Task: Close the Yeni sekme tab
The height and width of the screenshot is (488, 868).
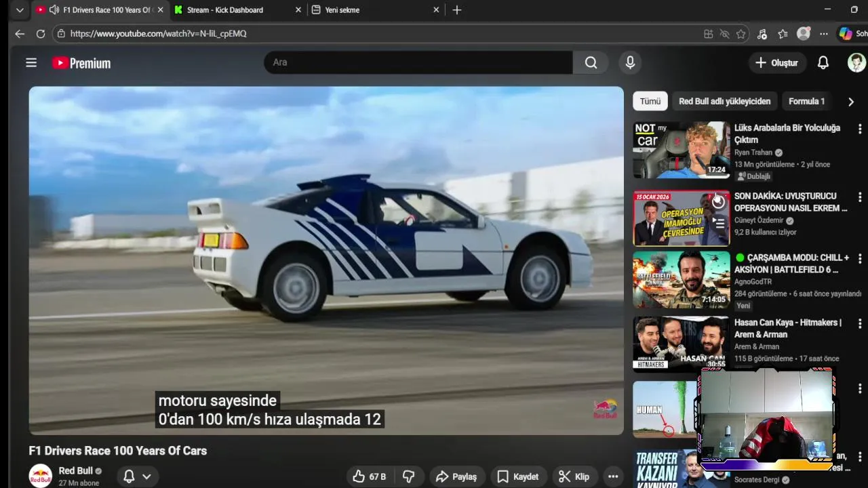Action: pyautogui.click(x=436, y=10)
